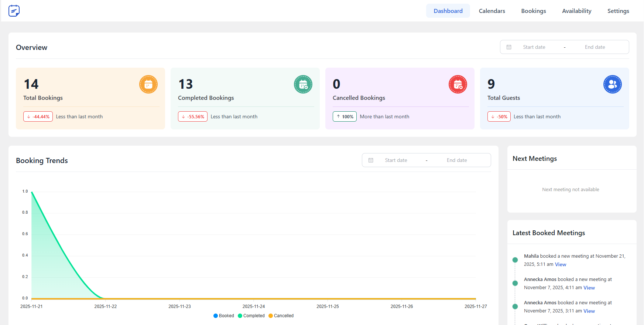View Mahila's November 21 booking

[560, 265]
